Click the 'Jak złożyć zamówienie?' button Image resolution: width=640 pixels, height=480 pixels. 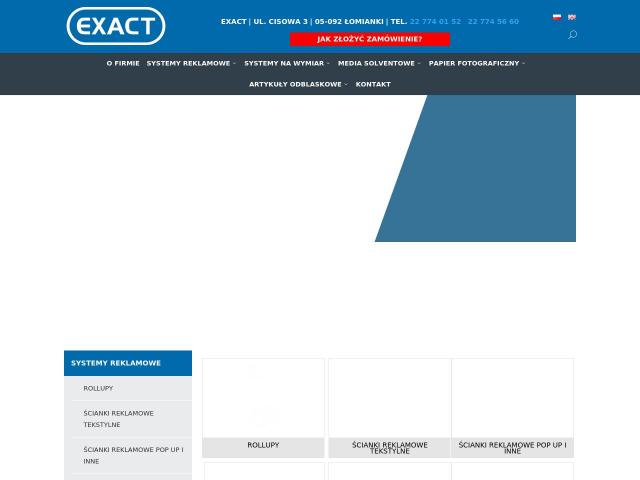pos(370,39)
